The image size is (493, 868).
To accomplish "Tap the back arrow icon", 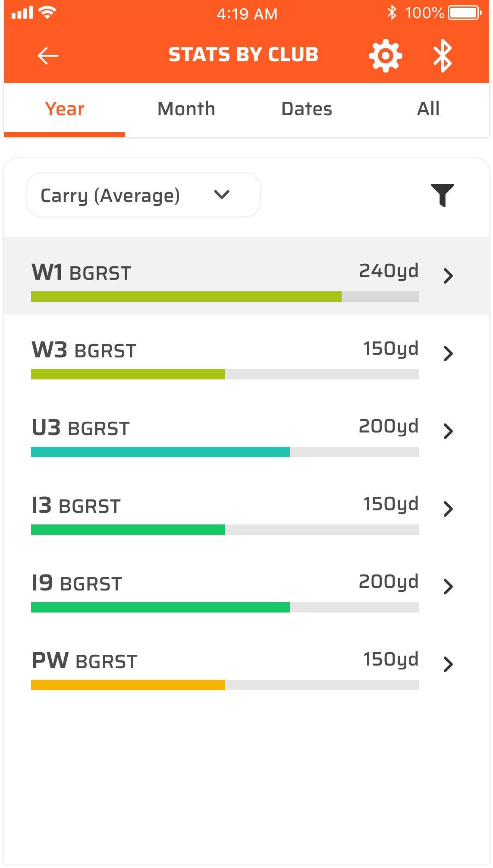I will [48, 56].
